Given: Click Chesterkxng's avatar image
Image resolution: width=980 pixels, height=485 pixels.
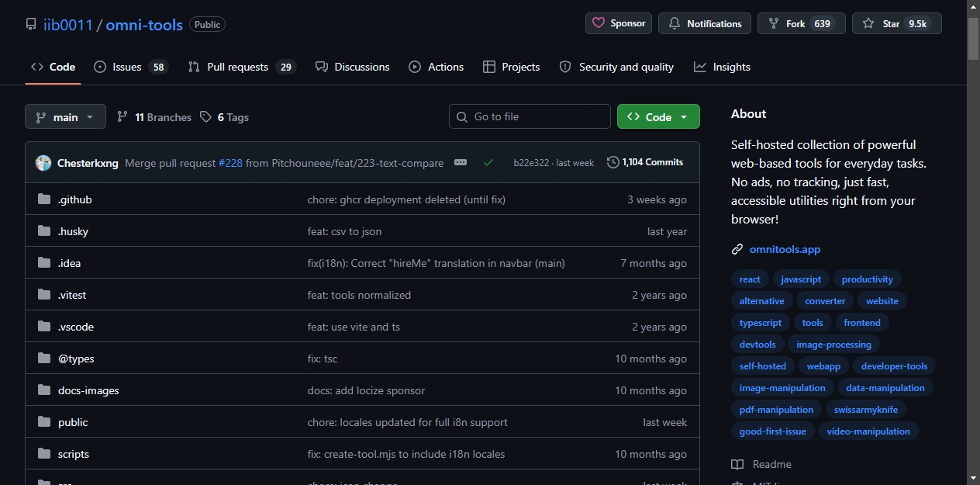Looking at the screenshot, I should click(x=43, y=163).
